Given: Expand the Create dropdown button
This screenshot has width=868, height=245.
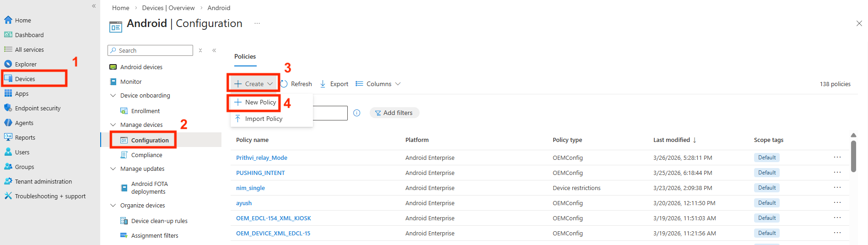Looking at the screenshot, I should tap(253, 84).
